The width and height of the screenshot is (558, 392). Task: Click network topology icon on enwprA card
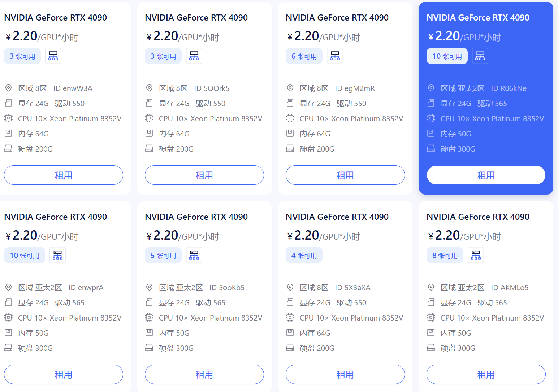click(57, 255)
